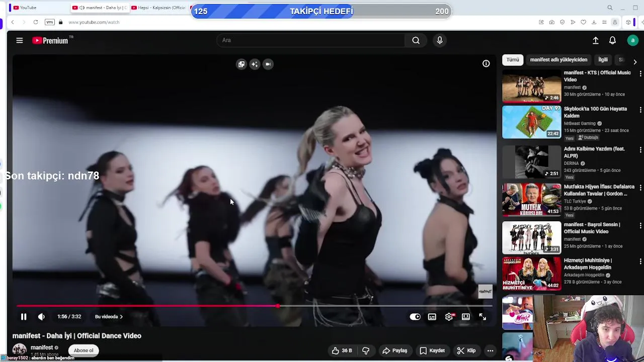Screen dimensions: 644x362
Task: Open more actions three-dot menu below video
Action: pyautogui.click(x=490, y=350)
